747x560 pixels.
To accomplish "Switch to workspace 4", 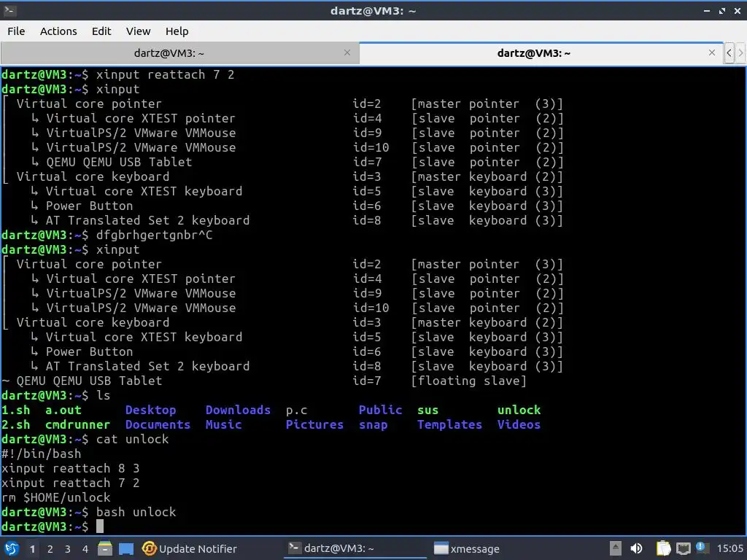I will click(85, 549).
